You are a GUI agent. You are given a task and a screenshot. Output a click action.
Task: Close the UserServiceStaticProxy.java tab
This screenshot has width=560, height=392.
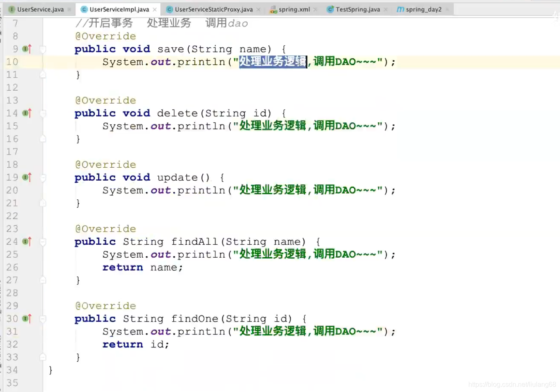coord(258,10)
